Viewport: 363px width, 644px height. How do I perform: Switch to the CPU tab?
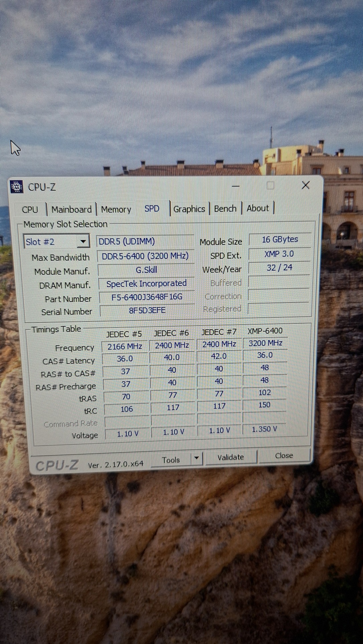(30, 210)
